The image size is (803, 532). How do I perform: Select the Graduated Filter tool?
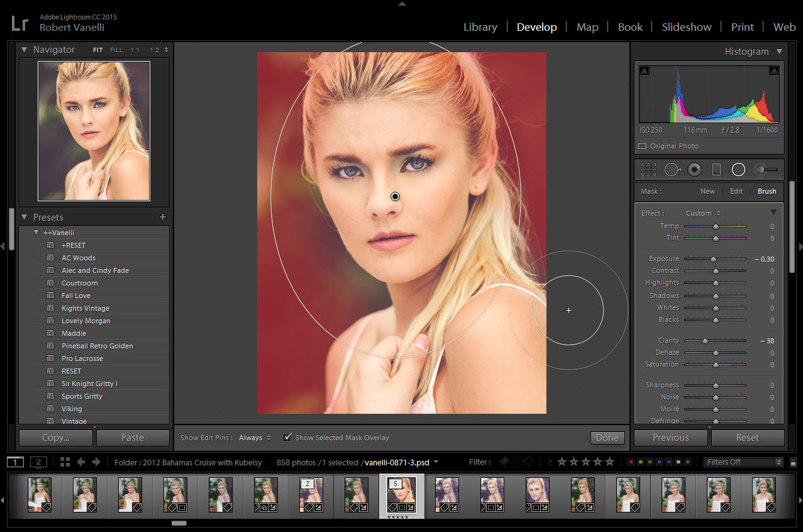[716, 169]
